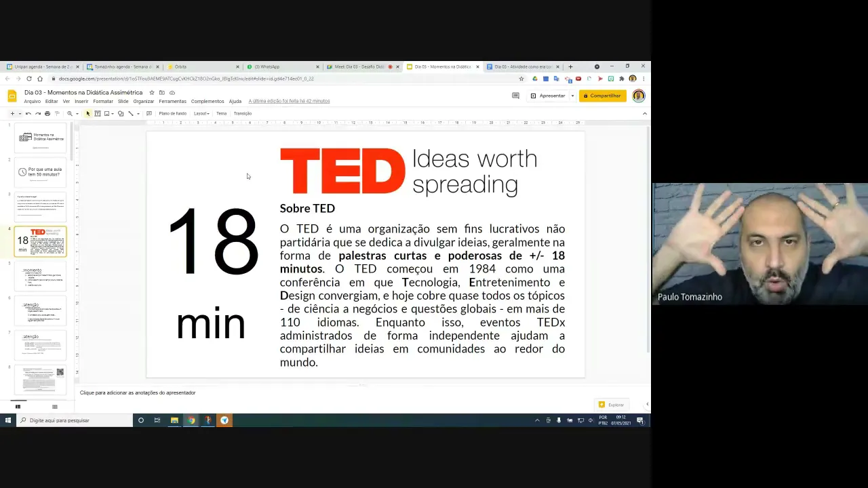868x488 pixels.
Task: Switch to the Tomazinho agenda tab
Action: click(123, 66)
